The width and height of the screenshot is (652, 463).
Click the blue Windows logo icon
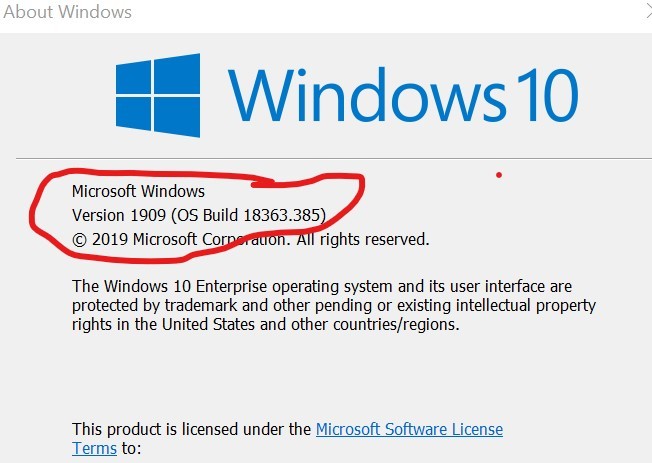point(162,95)
